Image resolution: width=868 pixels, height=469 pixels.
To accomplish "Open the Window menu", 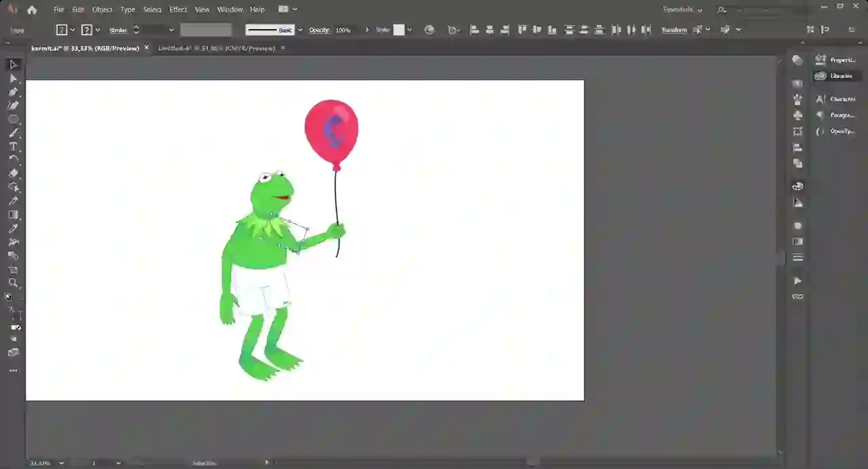I will coord(230,10).
